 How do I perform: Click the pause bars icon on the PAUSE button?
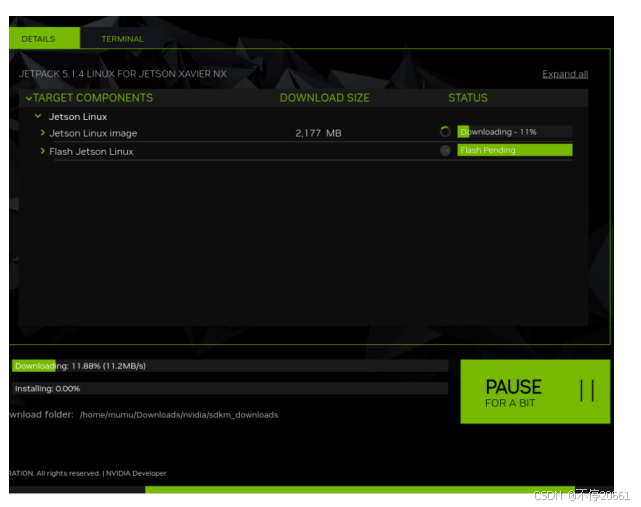point(587,391)
